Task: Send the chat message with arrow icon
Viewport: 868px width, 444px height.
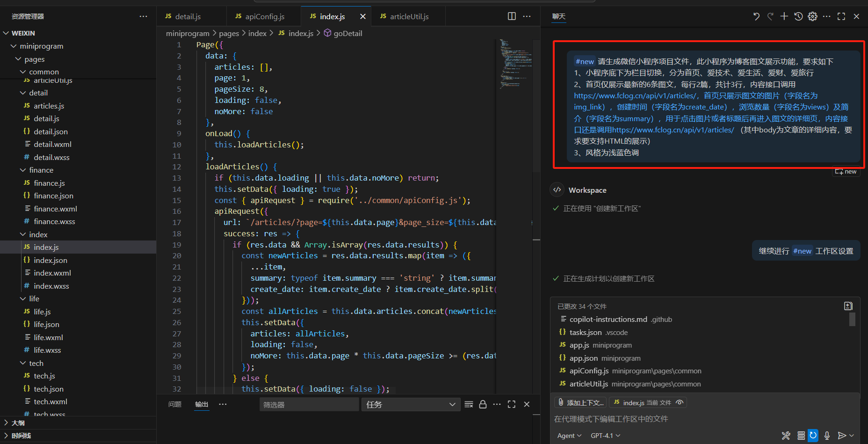Action: [842, 436]
